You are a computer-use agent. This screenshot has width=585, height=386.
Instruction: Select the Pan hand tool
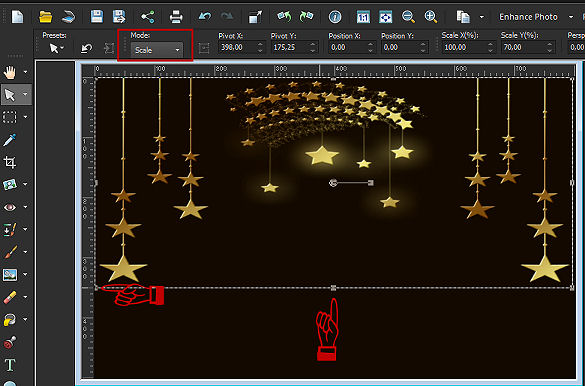(10, 72)
